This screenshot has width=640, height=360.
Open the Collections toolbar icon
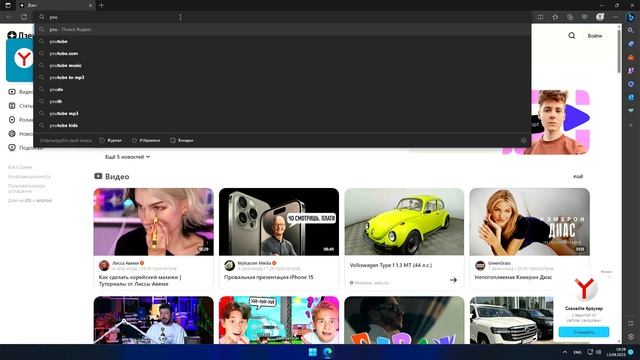570,17
